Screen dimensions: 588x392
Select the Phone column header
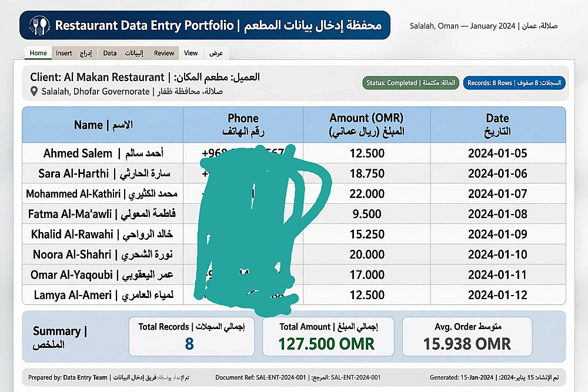tap(243, 125)
